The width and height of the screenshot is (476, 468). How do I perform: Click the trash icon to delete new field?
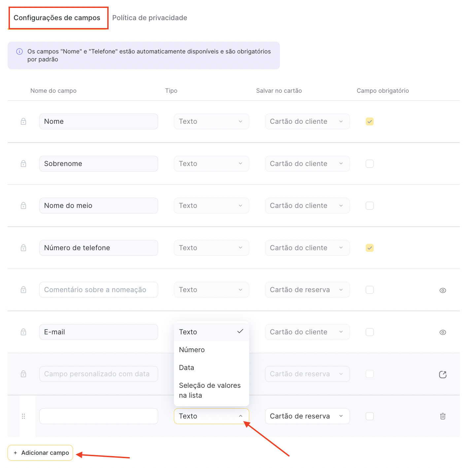click(x=443, y=416)
